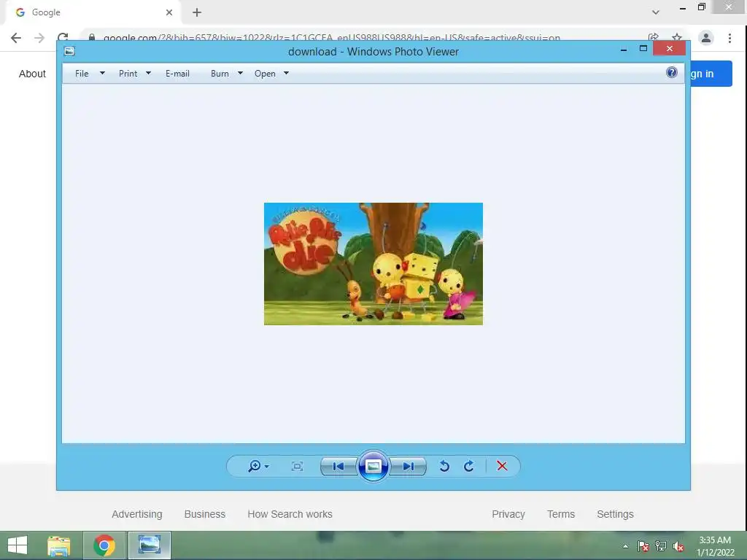Click the network tray icon

661,546
